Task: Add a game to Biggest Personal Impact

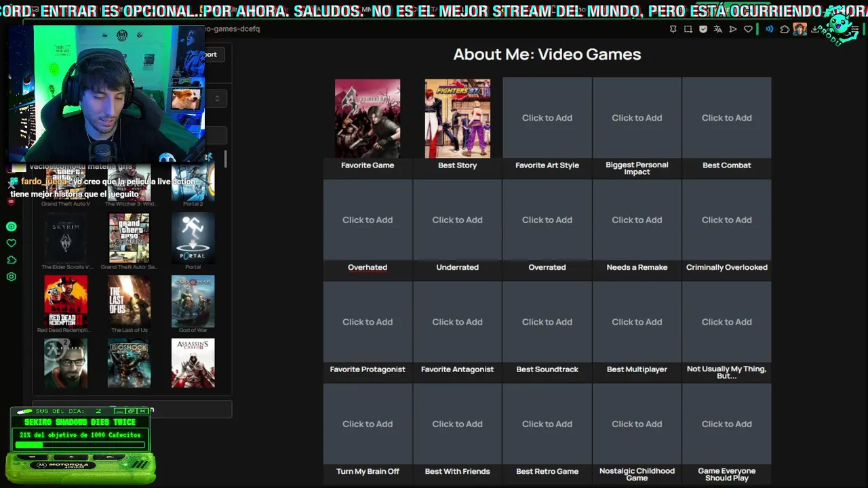Action: 637,118
